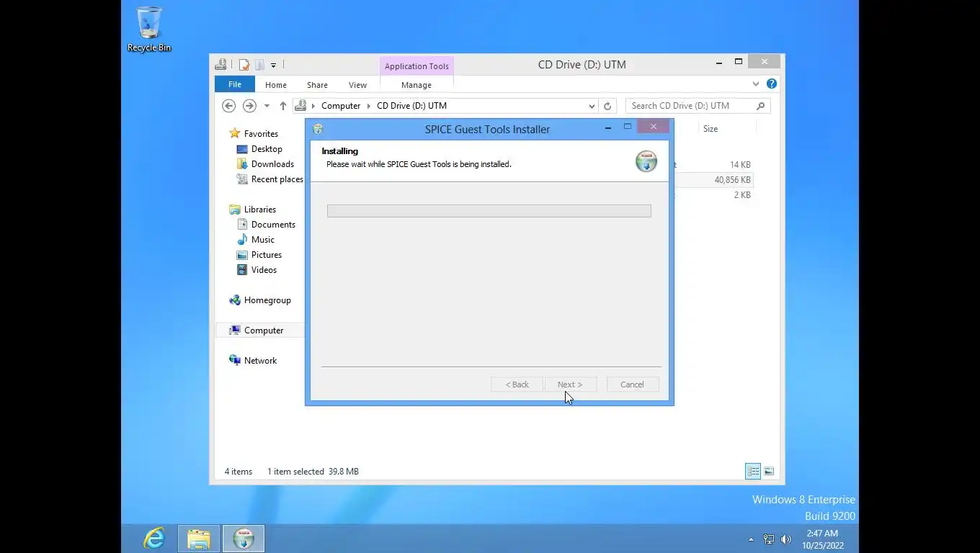This screenshot has width=980, height=553.
Task: Open the network icon in system tray
Action: [769, 539]
